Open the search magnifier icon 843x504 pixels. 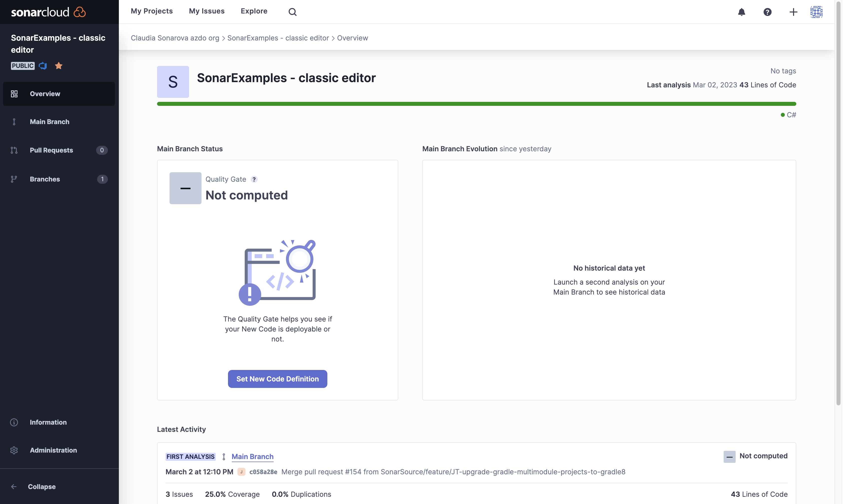[x=292, y=12]
